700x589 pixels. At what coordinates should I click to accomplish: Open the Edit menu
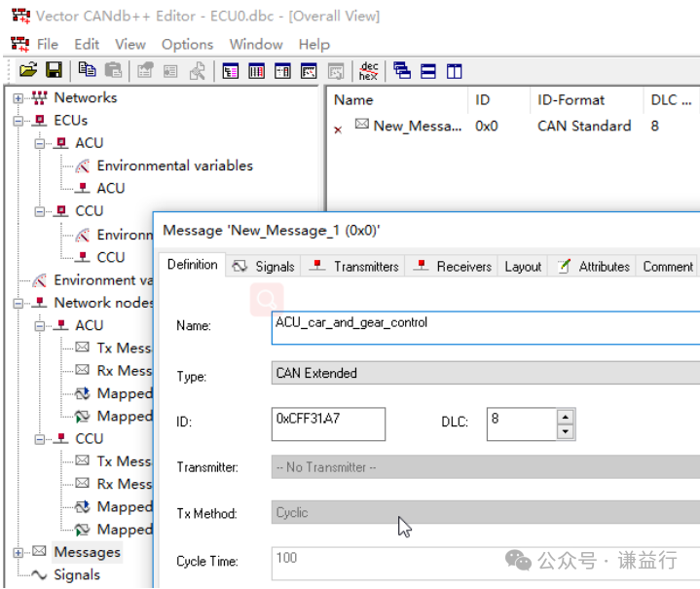(86, 44)
